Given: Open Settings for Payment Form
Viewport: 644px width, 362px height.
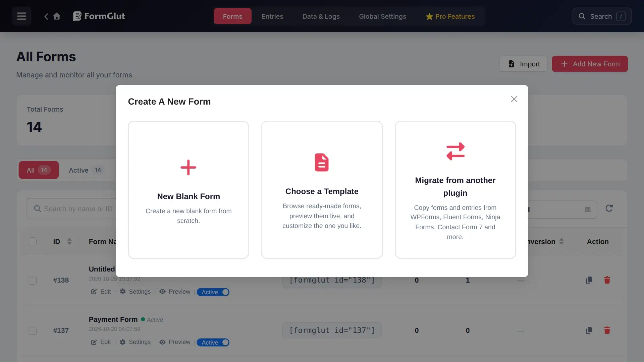Looking at the screenshot, I should (135, 342).
